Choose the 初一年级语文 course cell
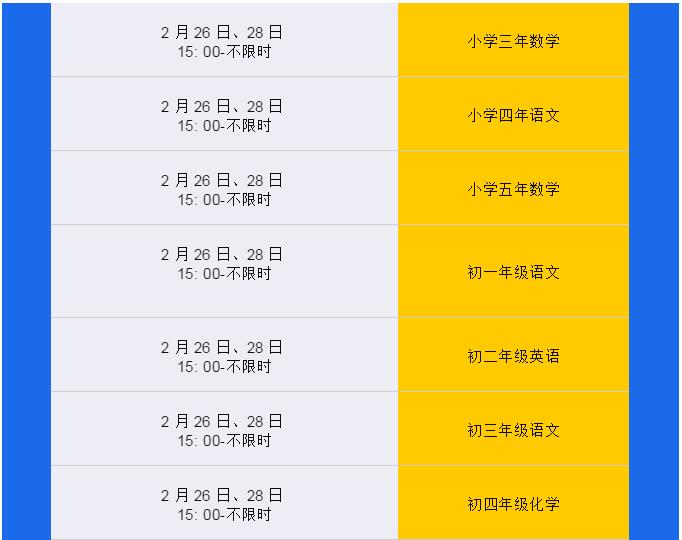The height and width of the screenshot is (540, 682). (513, 272)
